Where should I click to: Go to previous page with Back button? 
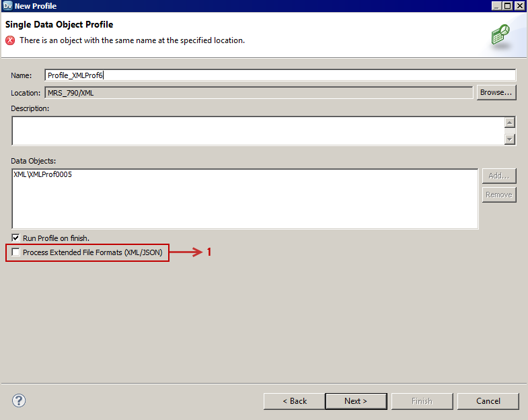pos(295,401)
